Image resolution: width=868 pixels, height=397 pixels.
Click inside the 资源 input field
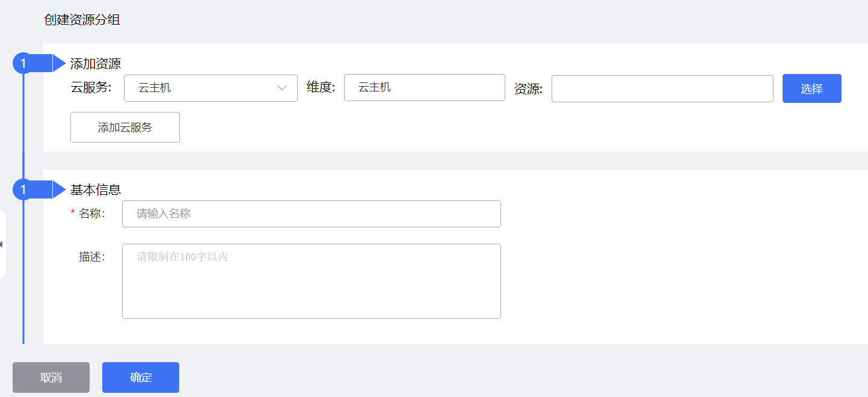click(x=662, y=88)
